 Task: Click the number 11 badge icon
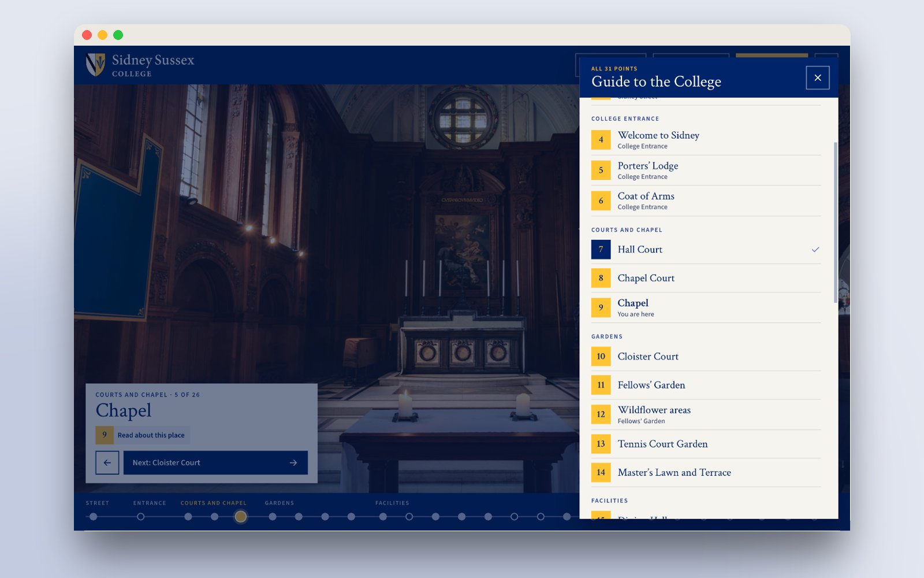coord(601,385)
